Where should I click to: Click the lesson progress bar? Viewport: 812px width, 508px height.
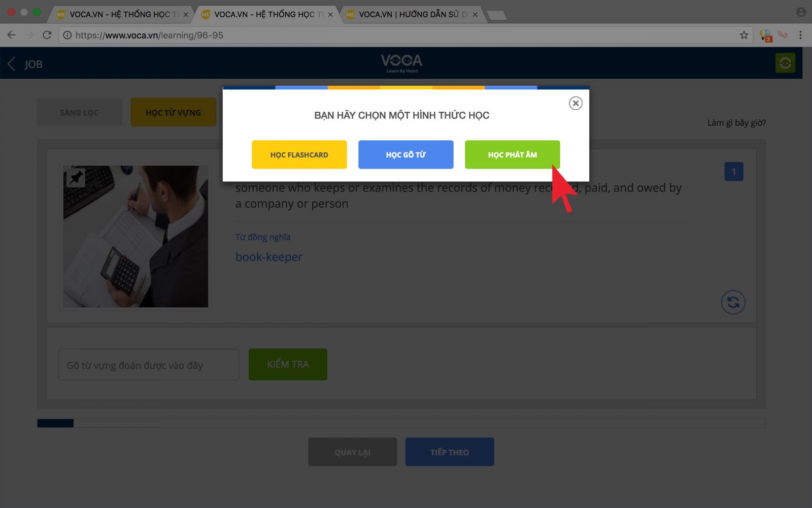[x=401, y=423]
